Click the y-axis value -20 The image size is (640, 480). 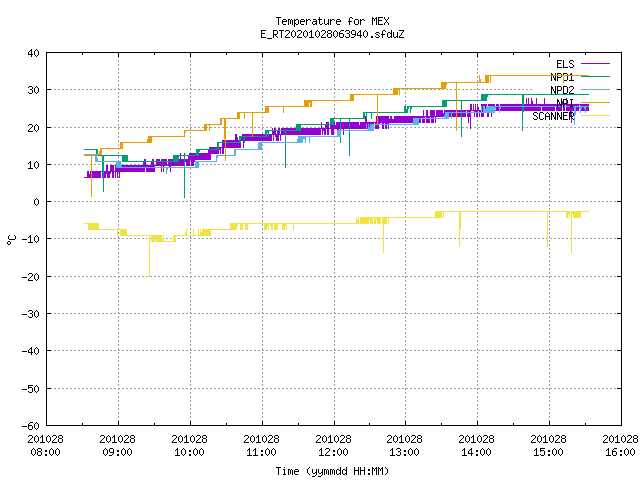coord(31,277)
